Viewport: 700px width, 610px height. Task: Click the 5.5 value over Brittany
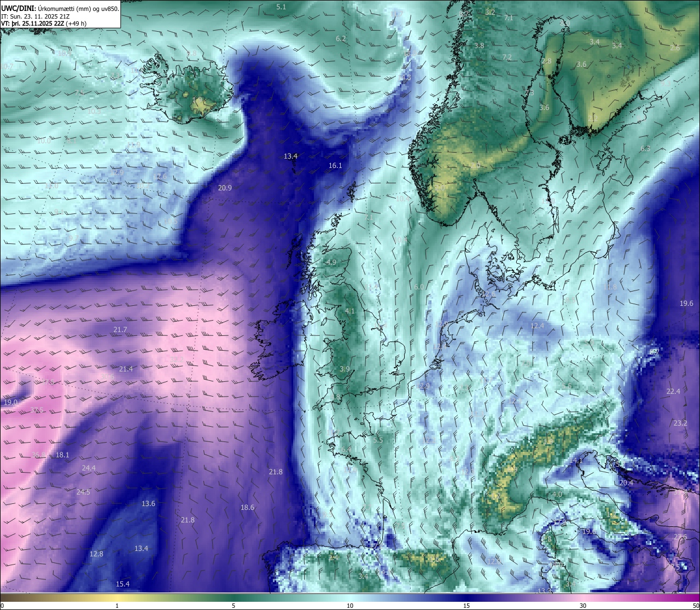378,439
